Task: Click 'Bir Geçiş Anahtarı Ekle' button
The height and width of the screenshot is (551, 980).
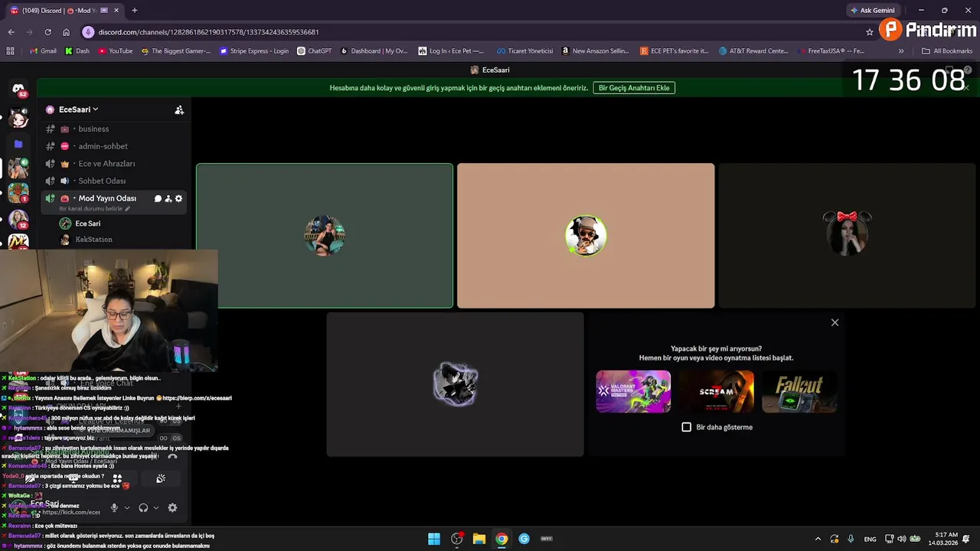Action: tap(634, 88)
